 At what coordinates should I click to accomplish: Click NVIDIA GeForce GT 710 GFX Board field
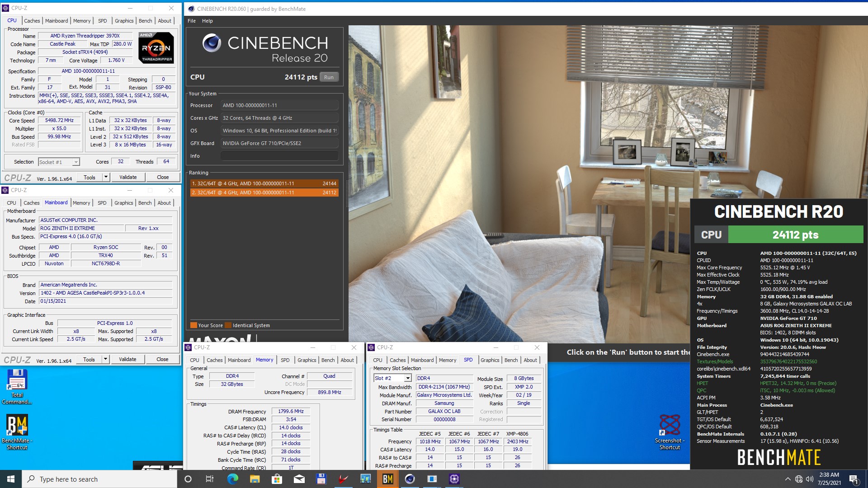pos(279,143)
